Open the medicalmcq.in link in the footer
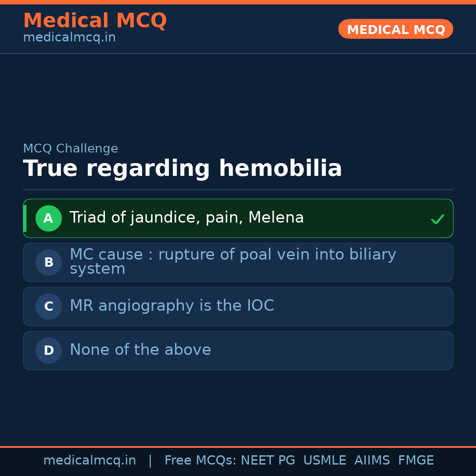 (x=89, y=461)
